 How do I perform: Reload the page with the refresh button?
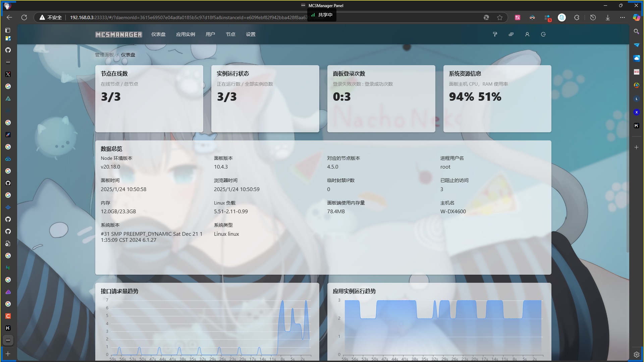[24, 17]
